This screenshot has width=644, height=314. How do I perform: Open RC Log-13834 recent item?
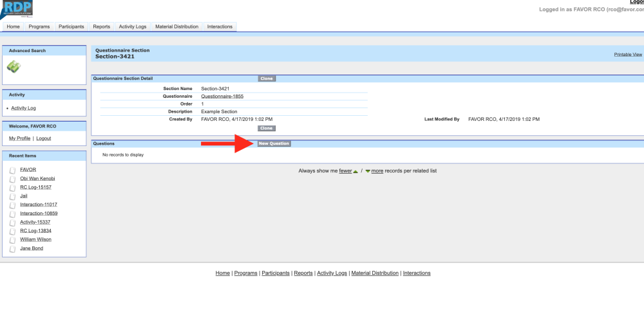35,231
